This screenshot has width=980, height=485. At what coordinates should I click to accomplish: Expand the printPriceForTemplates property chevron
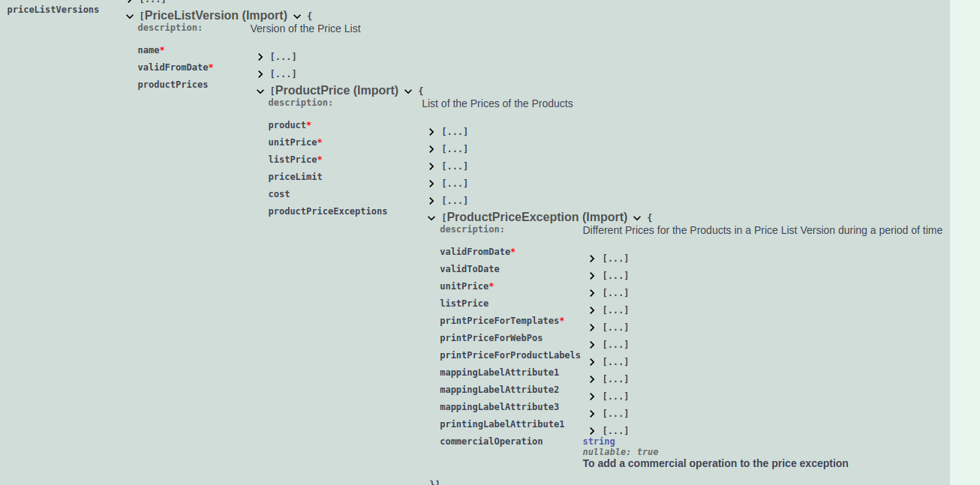(592, 328)
